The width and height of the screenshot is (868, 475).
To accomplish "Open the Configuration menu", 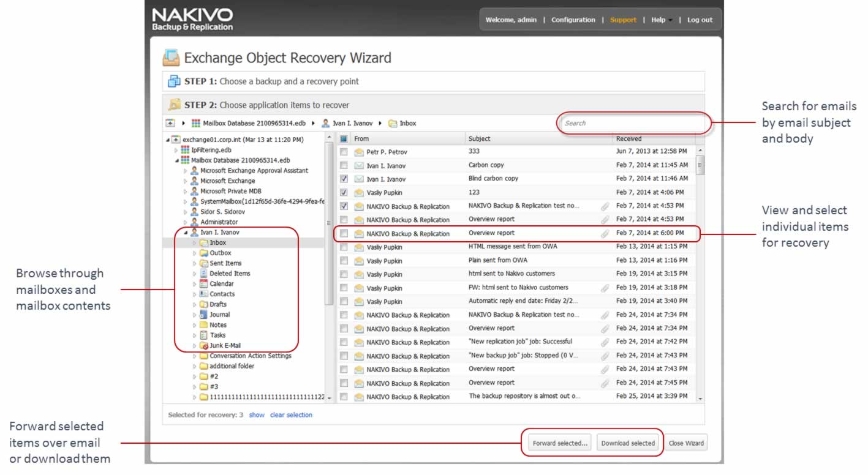I will click(573, 20).
